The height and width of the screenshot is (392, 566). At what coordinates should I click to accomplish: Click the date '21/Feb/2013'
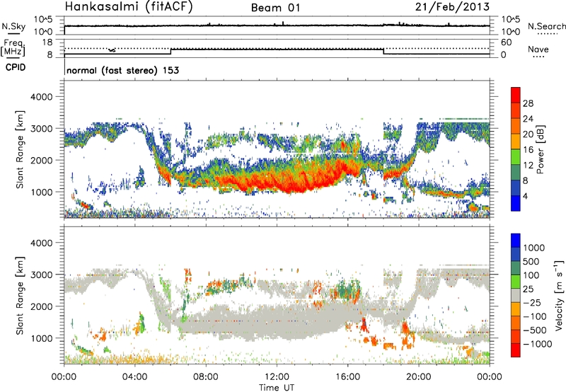tap(452, 6)
